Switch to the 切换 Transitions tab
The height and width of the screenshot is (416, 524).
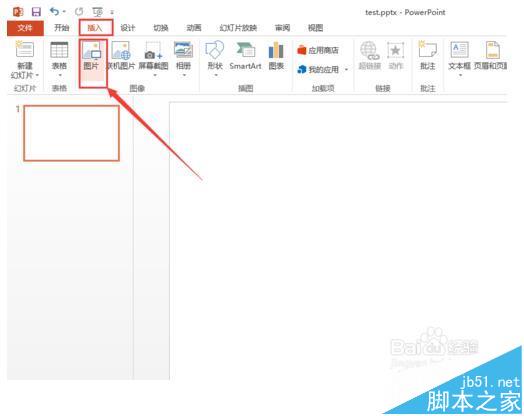[161, 28]
